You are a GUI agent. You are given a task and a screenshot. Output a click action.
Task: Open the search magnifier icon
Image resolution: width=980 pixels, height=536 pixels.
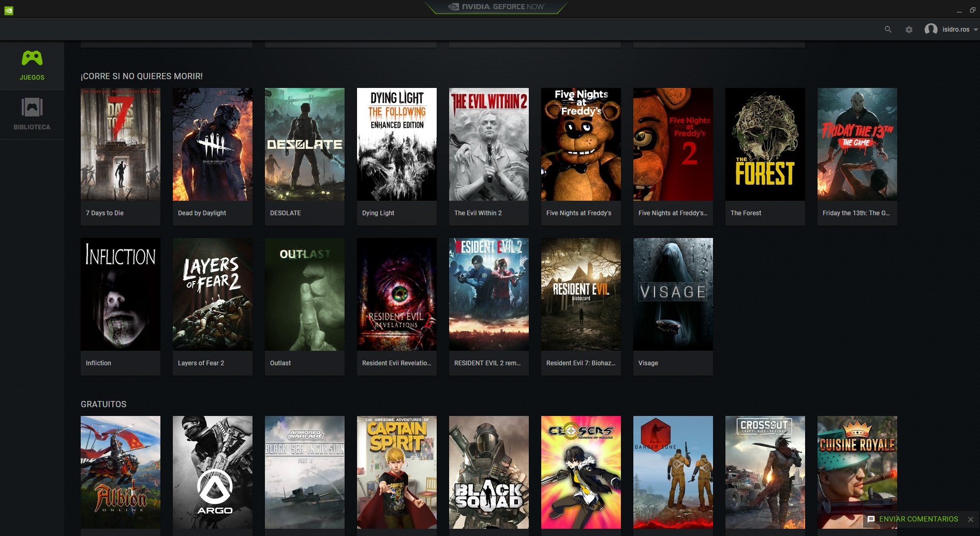(888, 29)
